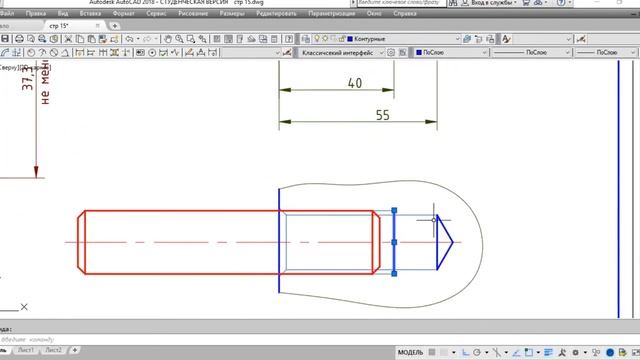Click the Zoom Previous icon
The height and width of the screenshot is (360, 640).
pyautogui.click(x=202, y=39)
